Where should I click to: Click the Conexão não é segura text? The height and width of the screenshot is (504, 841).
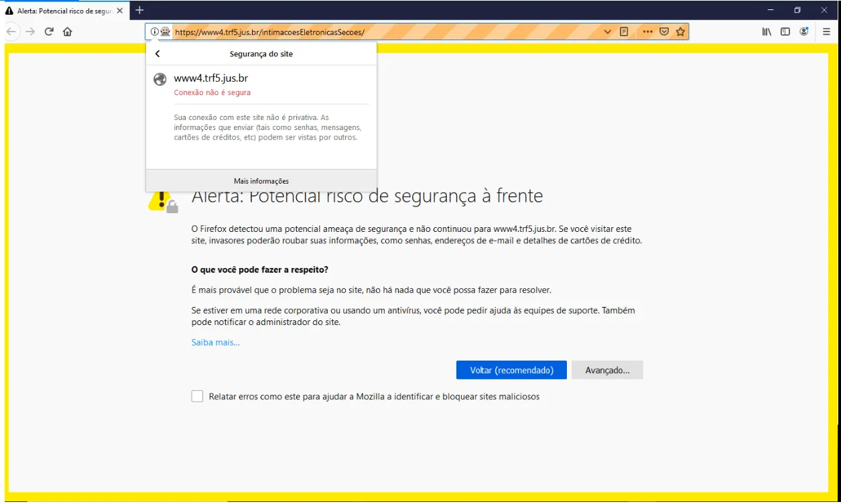click(x=212, y=92)
